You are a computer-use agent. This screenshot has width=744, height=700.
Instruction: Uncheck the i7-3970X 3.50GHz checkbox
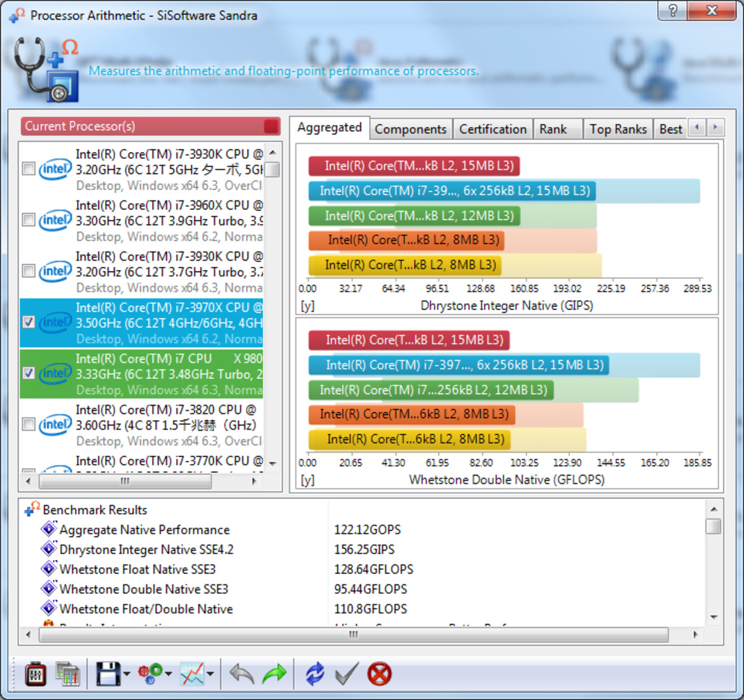coord(29,322)
